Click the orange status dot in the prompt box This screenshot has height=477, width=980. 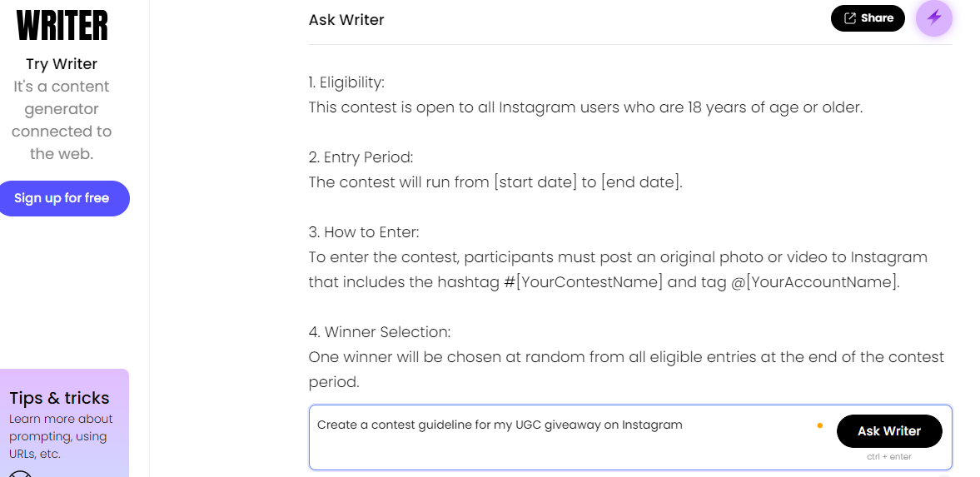pyautogui.click(x=820, y=425)
